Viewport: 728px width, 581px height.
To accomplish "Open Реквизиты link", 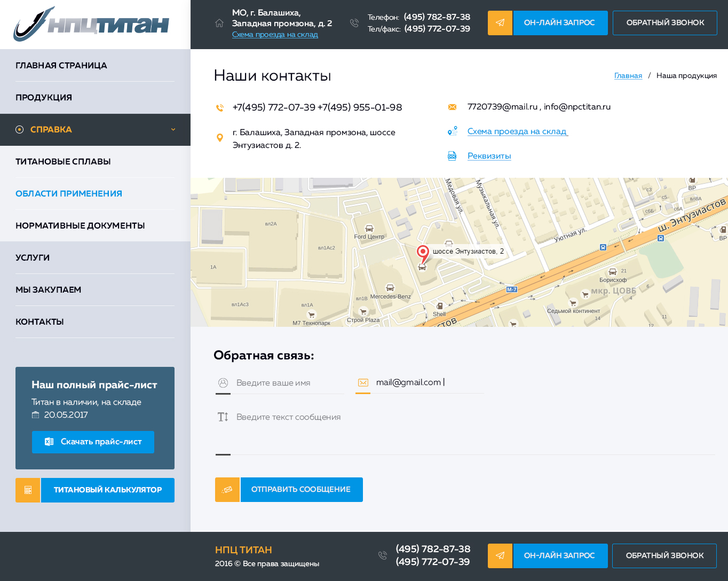I will (x=489, y=156).
